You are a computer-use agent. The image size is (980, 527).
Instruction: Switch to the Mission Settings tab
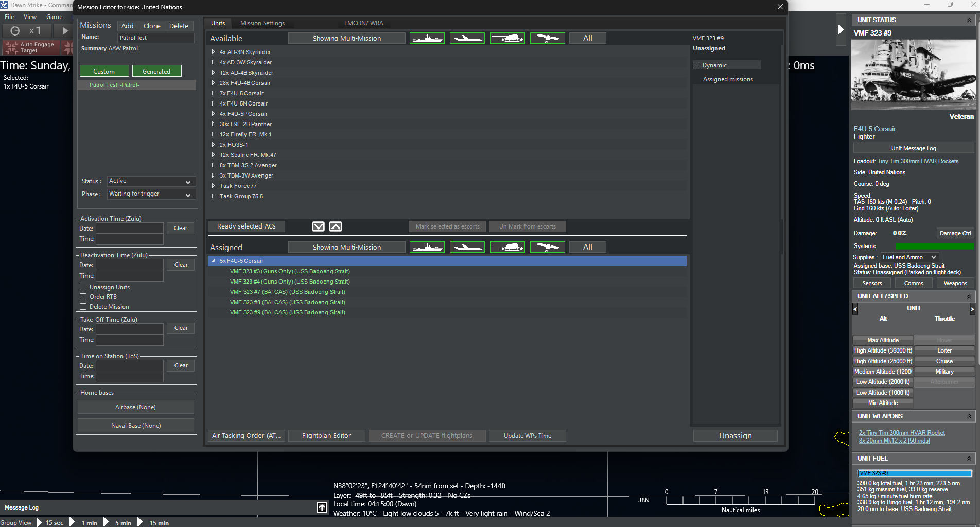262,23
